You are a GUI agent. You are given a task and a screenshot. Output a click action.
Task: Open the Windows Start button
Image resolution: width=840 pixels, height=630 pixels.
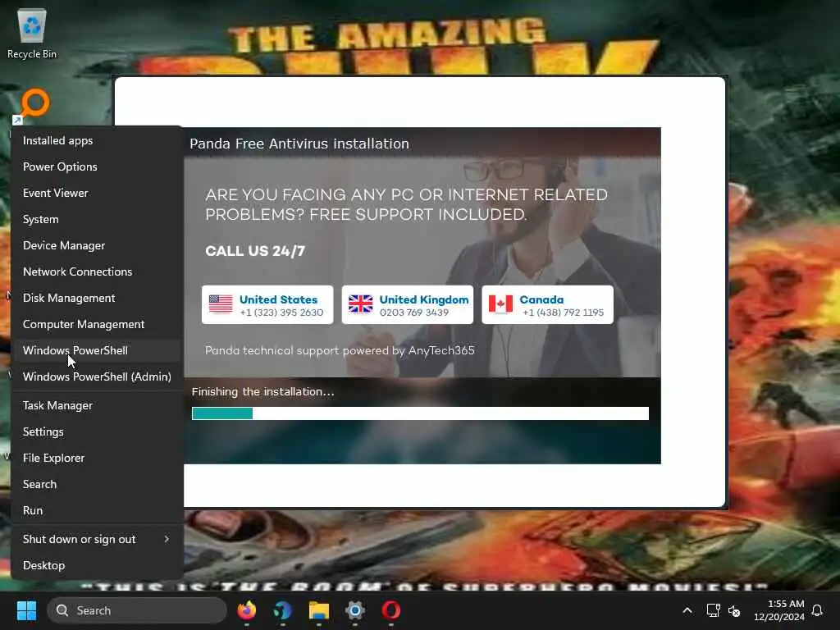click(x=26, y=610)
